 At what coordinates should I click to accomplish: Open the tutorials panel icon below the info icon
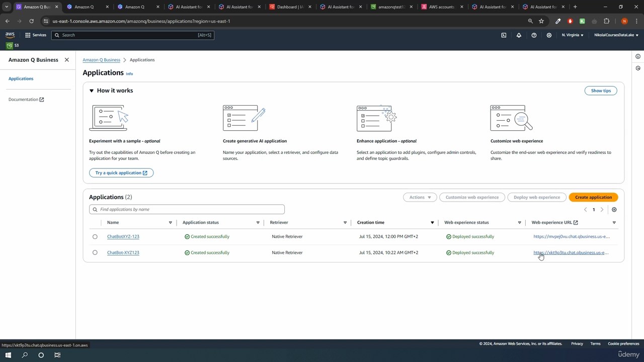[638, 68]
